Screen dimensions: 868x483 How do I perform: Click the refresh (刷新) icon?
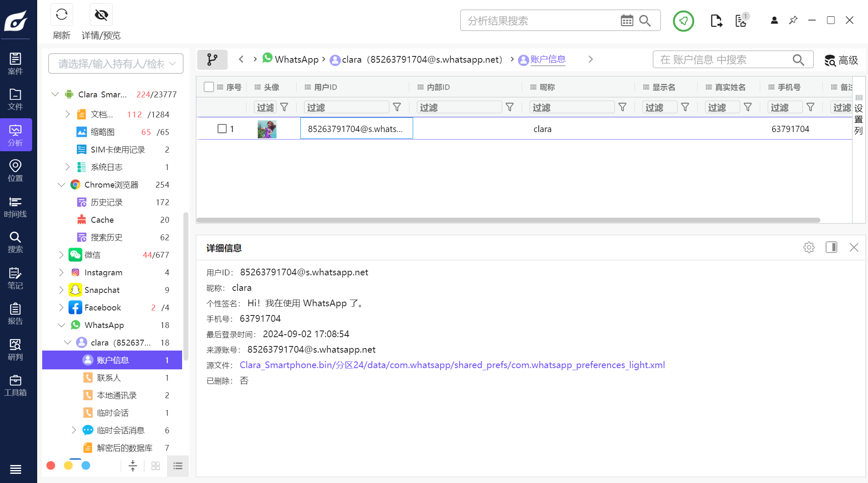point(61,15)
